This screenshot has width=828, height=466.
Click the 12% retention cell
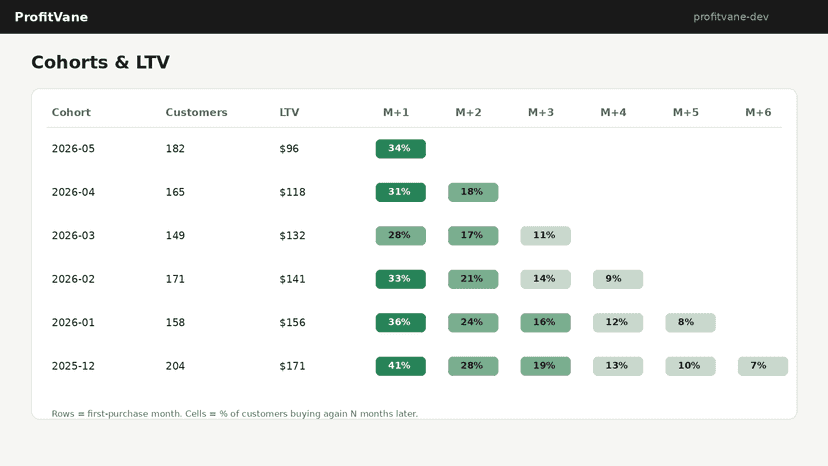point(618,322)
